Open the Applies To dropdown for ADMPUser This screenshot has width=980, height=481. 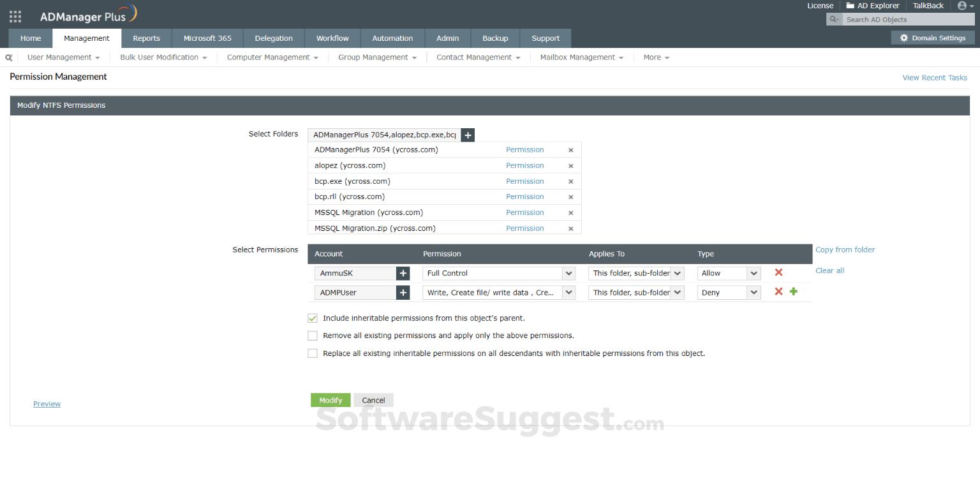678,292
